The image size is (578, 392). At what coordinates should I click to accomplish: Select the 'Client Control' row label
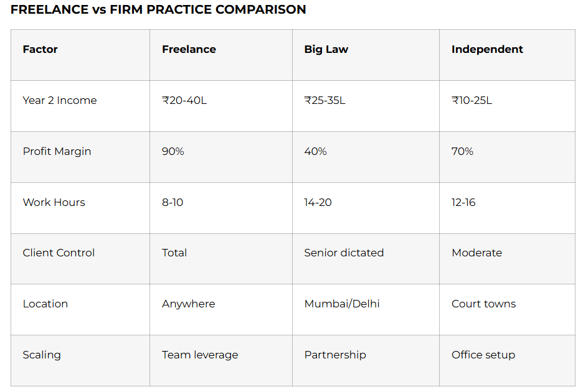click(59, 253)
